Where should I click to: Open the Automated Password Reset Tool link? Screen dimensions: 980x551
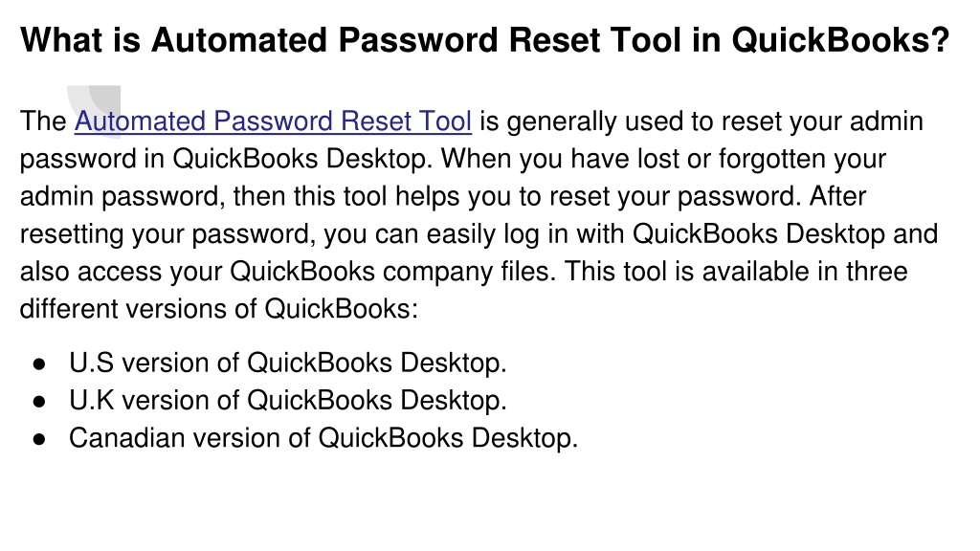(273, 121)
